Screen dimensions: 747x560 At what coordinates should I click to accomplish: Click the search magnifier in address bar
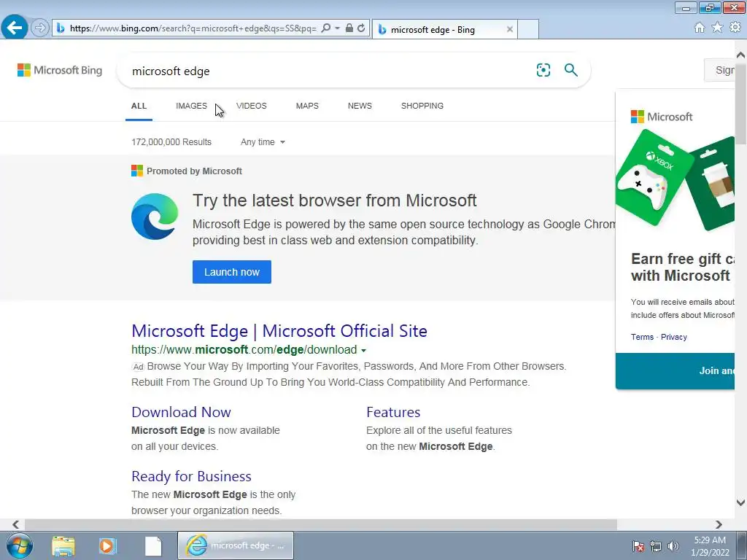tap(326, 28)
